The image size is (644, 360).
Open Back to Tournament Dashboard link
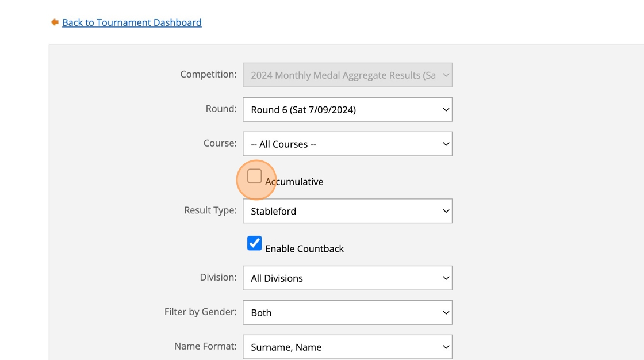click(132, 22)
